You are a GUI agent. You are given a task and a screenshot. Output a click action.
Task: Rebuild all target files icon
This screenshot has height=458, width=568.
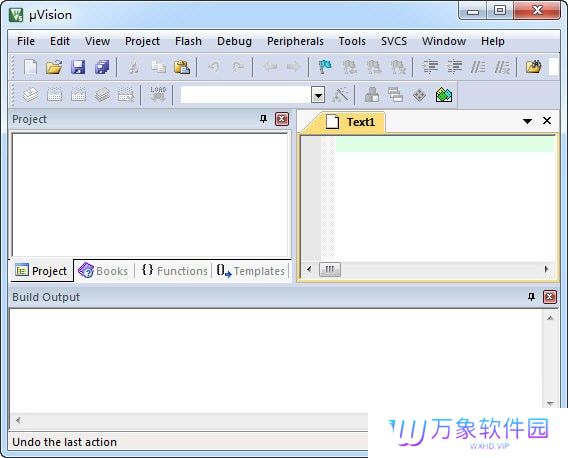point(78,95)
